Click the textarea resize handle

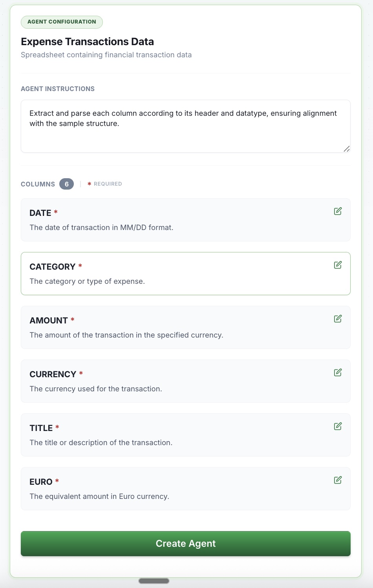(347, 149)
